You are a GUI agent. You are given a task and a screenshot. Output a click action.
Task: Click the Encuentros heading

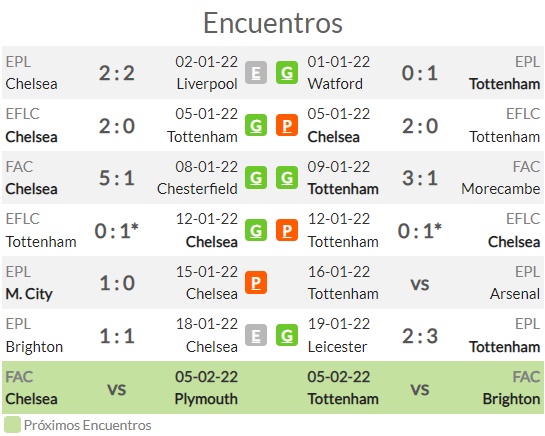[x=273, y=23]
